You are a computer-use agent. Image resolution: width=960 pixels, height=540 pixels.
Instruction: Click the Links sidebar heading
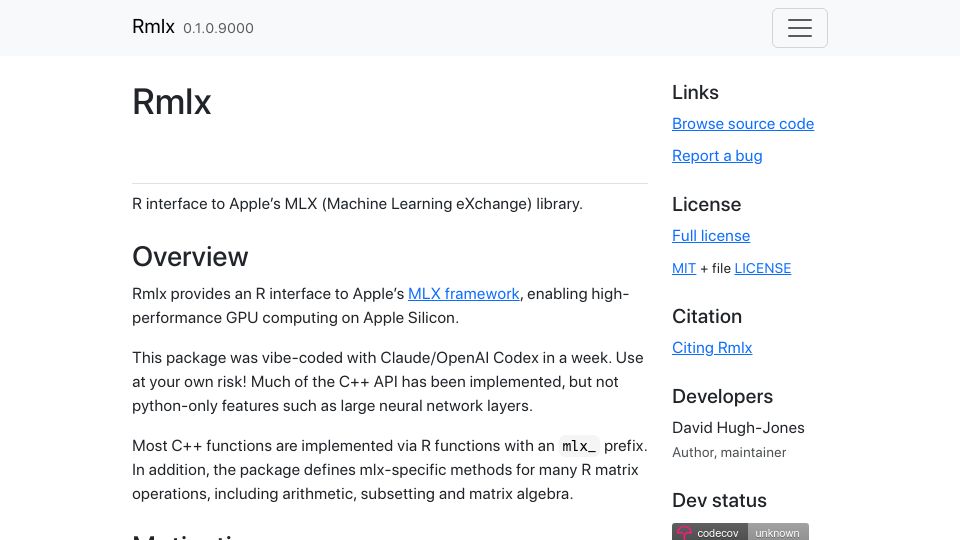pos(695,92)
